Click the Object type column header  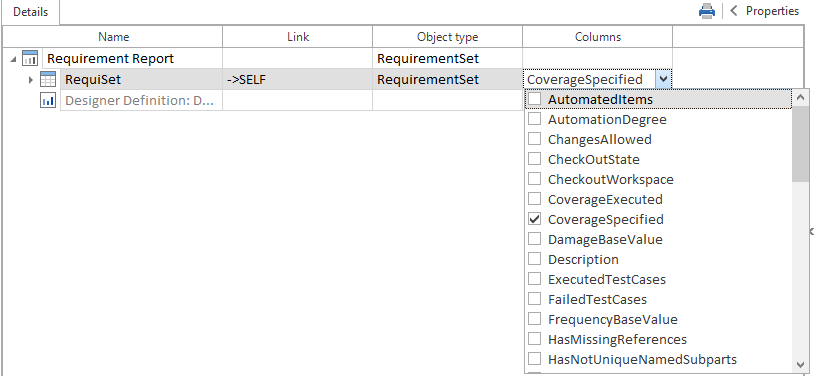pyautogui.click(x=448, y=37)
